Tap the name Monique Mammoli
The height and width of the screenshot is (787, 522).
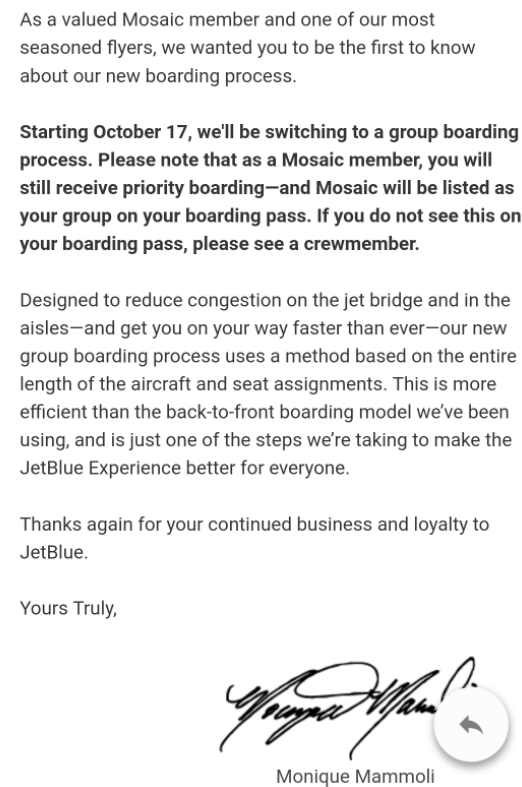coord(355,776)
